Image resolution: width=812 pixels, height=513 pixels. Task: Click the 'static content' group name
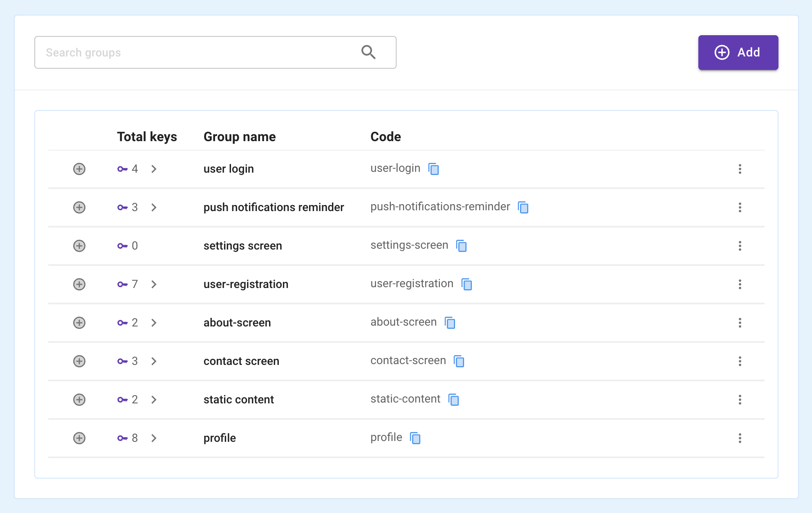pos(239,400)
